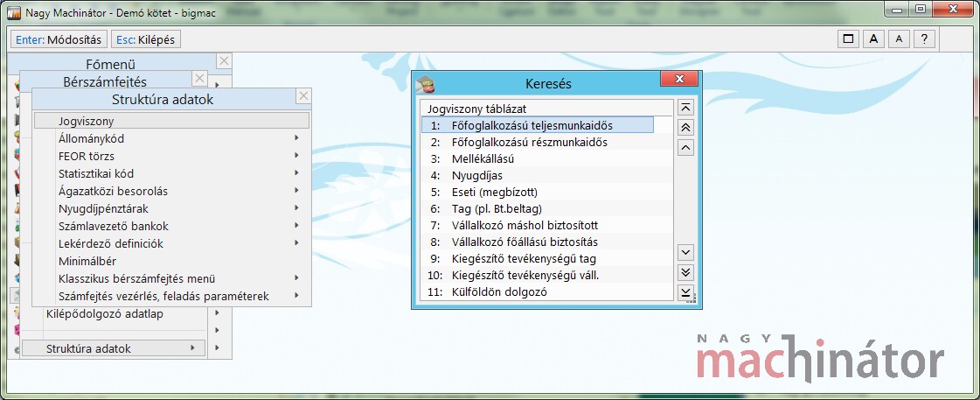The image size is (980, 400).
Task: Expand arrow next to Ágazatközi besorolás
Action: pos(297,190)
